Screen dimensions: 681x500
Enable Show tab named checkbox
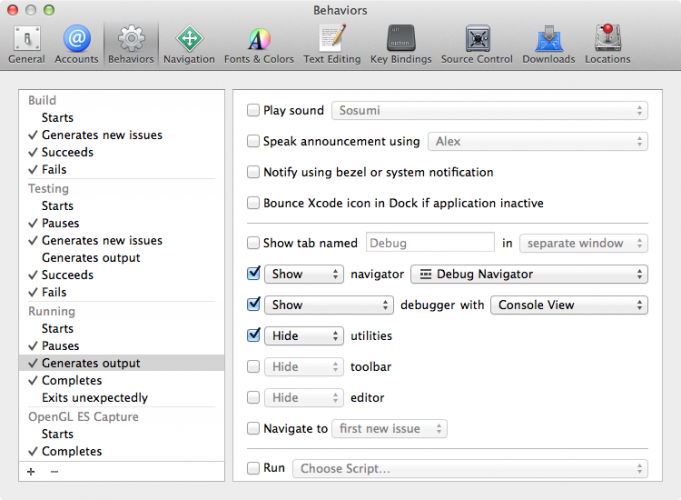[x=253, y=242]
